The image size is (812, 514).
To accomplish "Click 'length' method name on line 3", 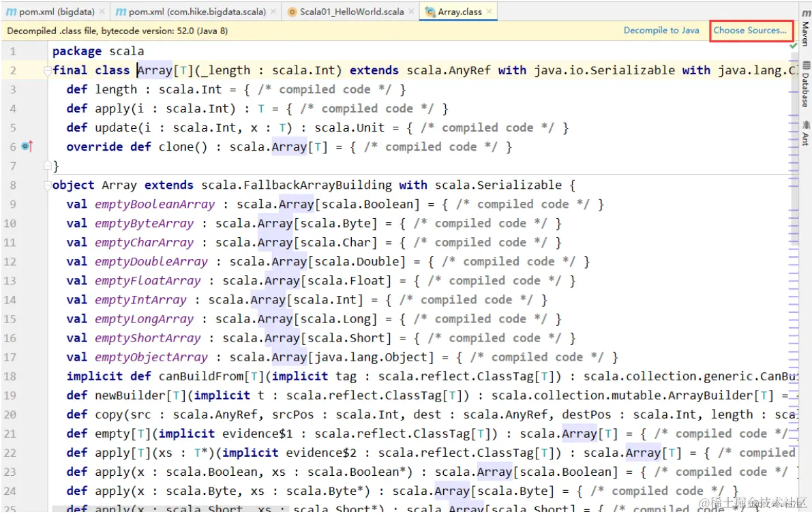I will (x=116, y=89).
